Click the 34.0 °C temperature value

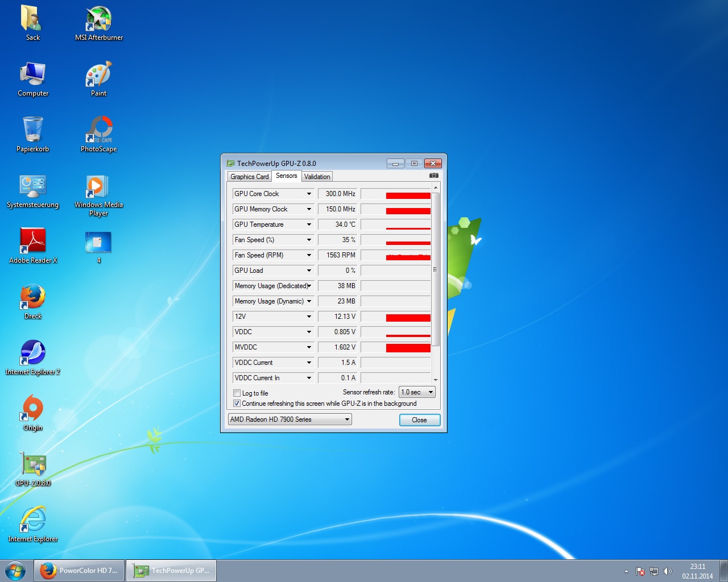(338, 225)
